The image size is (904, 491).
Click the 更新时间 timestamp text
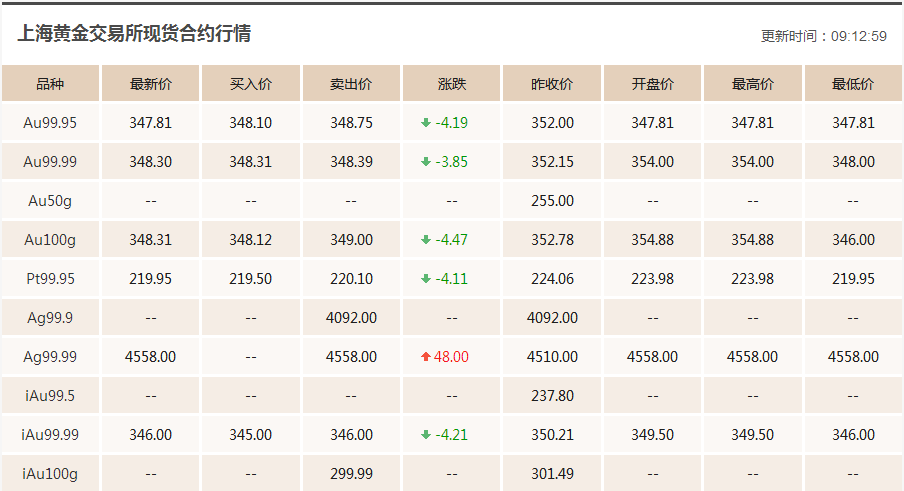[824, 36]
